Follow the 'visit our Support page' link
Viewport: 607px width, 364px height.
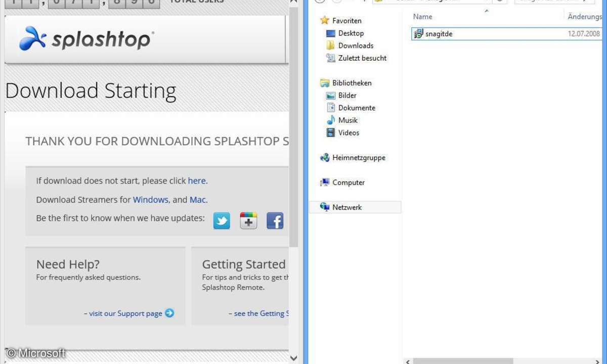pos(125,313)
